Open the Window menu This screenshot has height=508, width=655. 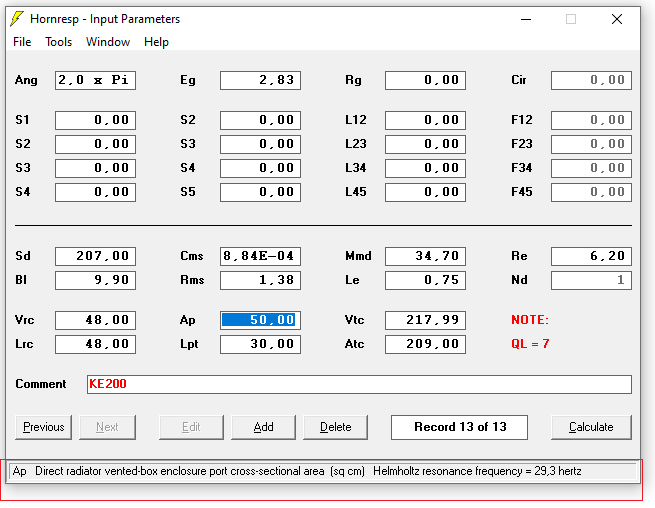click(x=108, y=42)
